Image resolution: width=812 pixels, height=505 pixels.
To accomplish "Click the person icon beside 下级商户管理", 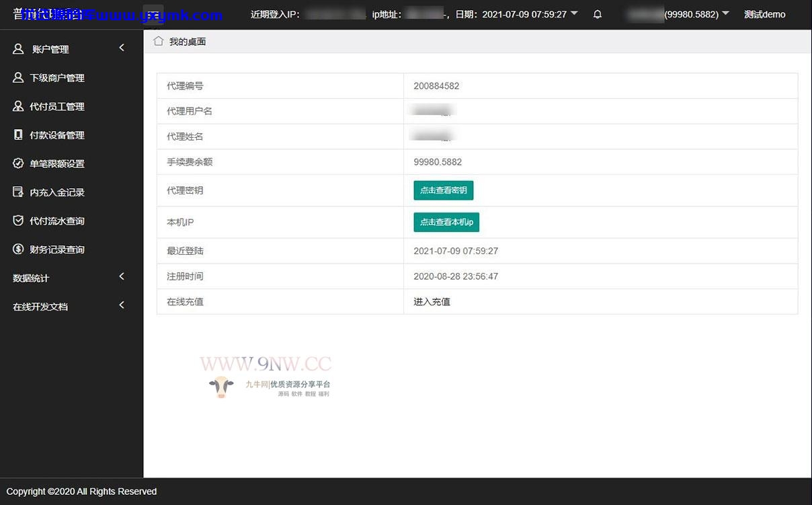I will click(x=18, y=78).
